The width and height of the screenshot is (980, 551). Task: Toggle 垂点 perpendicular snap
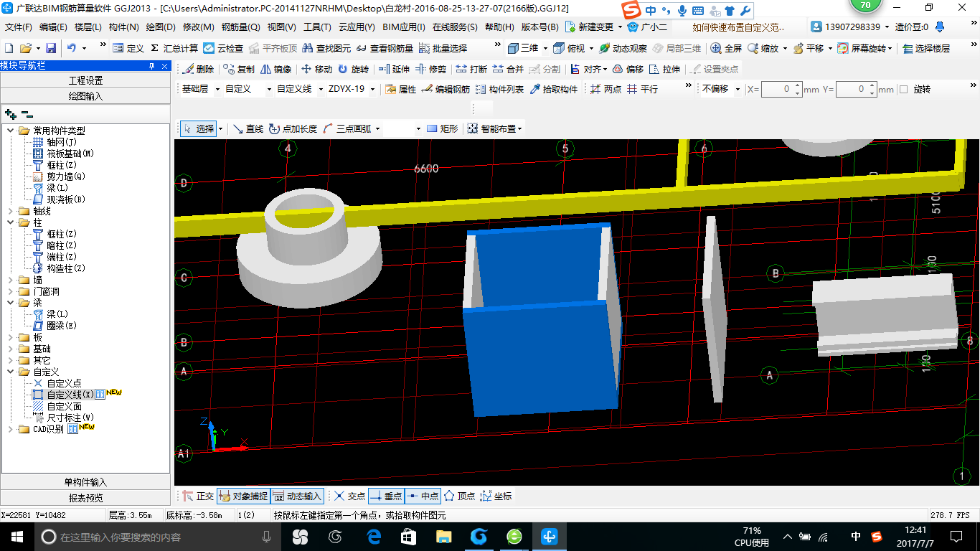pos(386,496)
